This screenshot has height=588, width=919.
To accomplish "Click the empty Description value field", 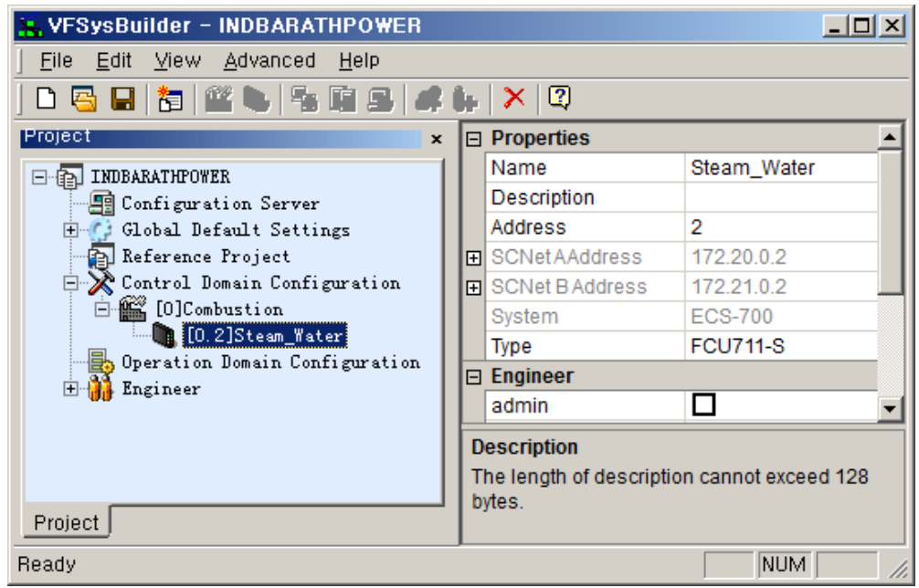I will click(781, 197).
